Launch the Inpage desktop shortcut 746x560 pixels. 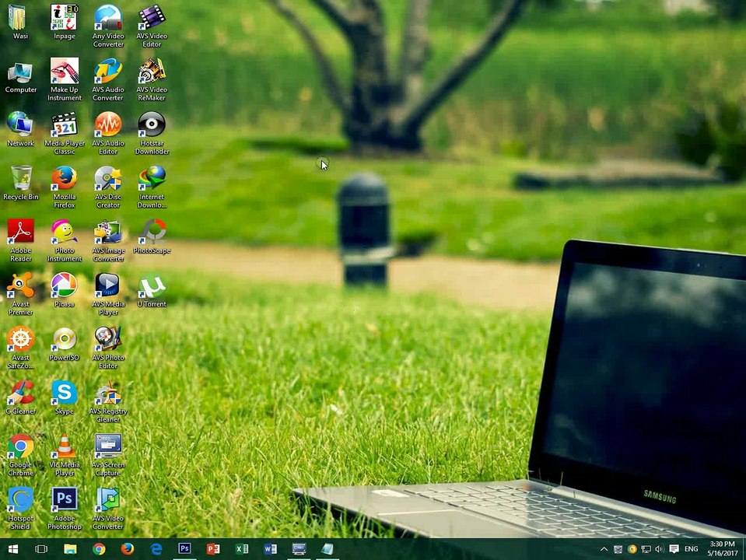65,23
